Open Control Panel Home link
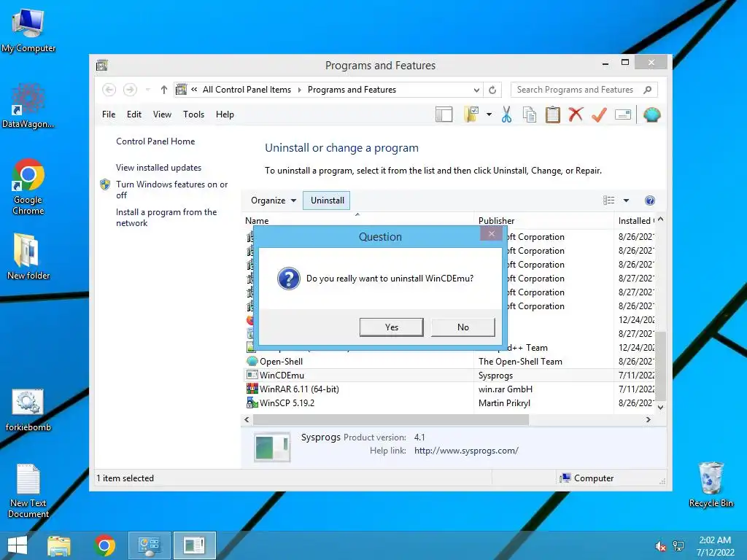This screenshot has height=560, width=747. click(155, 141)
